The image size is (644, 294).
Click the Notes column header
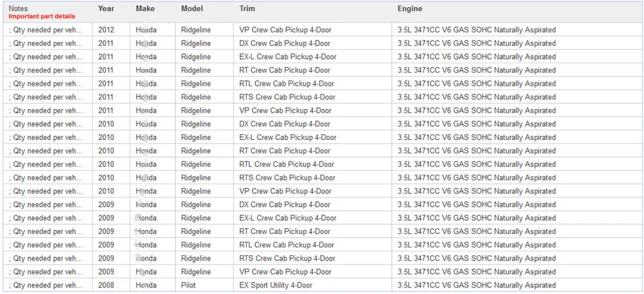(17, 8)
